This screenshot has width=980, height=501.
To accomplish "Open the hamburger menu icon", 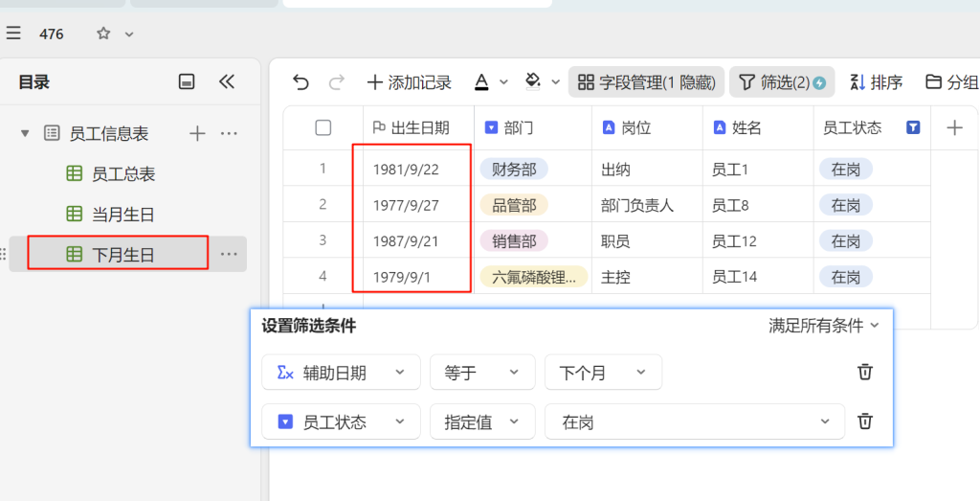I will coord(13,34).
